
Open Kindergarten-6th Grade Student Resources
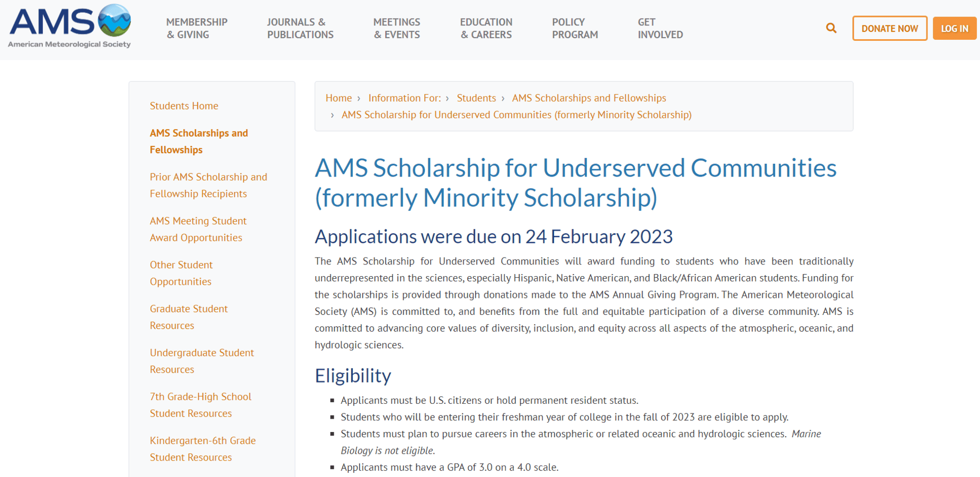[202, 449]
